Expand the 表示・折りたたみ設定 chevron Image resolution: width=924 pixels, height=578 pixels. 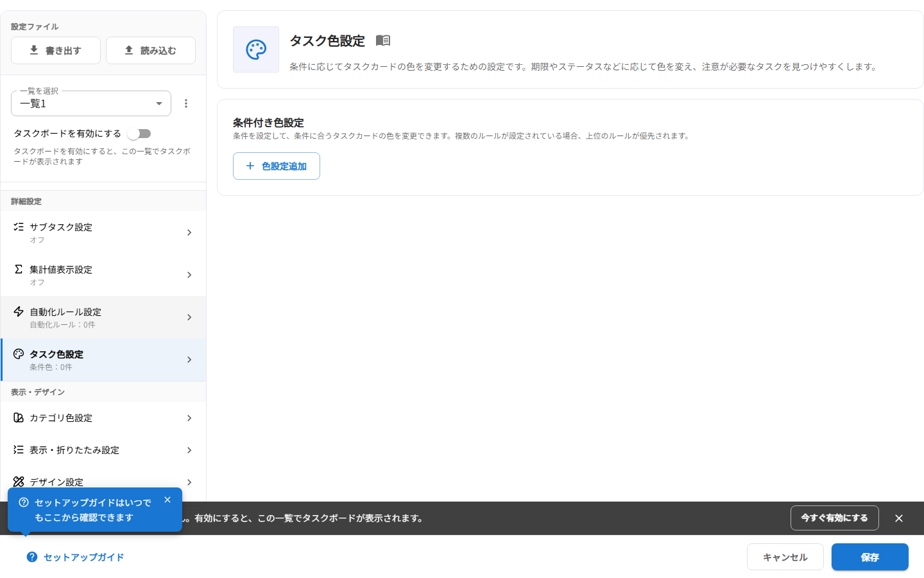[x=189, y=450]
